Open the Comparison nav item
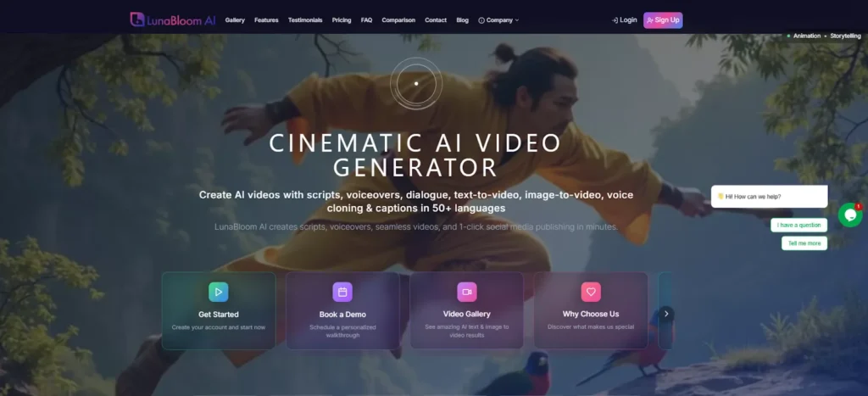The image size is (868, 396). [x=398, y=20]
